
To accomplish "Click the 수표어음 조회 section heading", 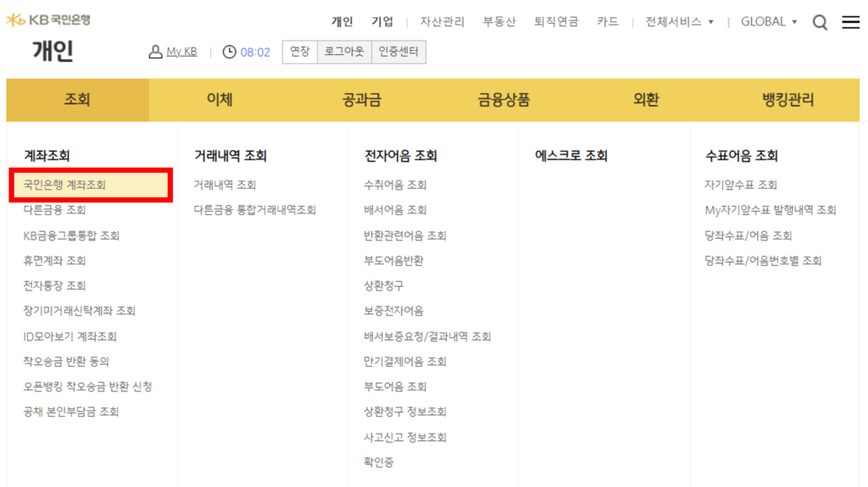I will tap(741, 156).
